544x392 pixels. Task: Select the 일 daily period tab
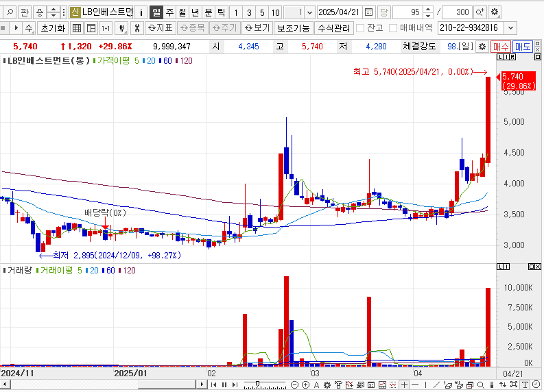pyautogui.click(x=156, y=12)
